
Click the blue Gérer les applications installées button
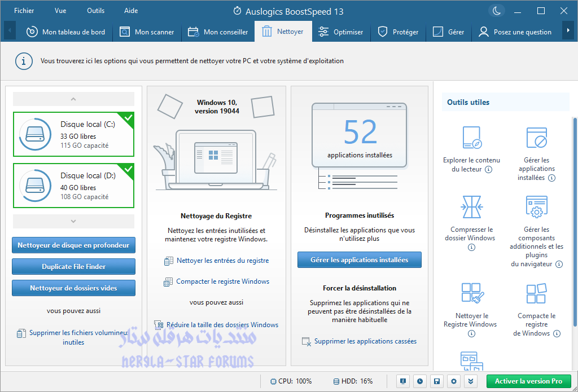coord(360,260)
